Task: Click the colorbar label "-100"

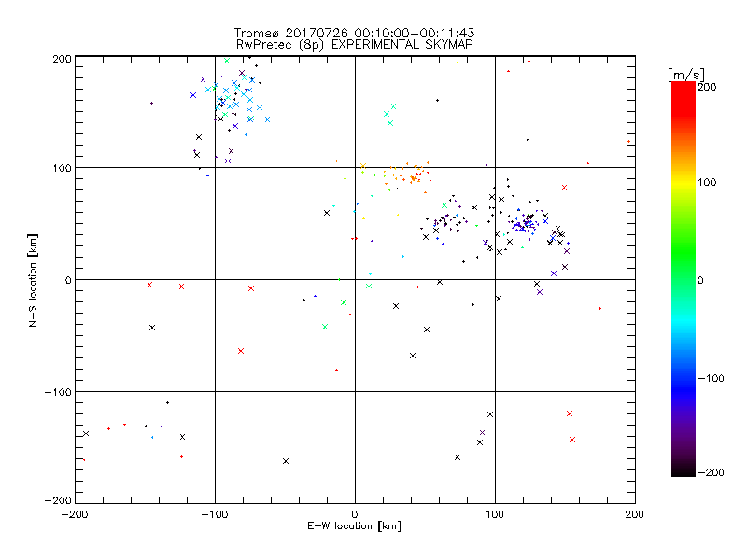Action: tap(711, 378)
